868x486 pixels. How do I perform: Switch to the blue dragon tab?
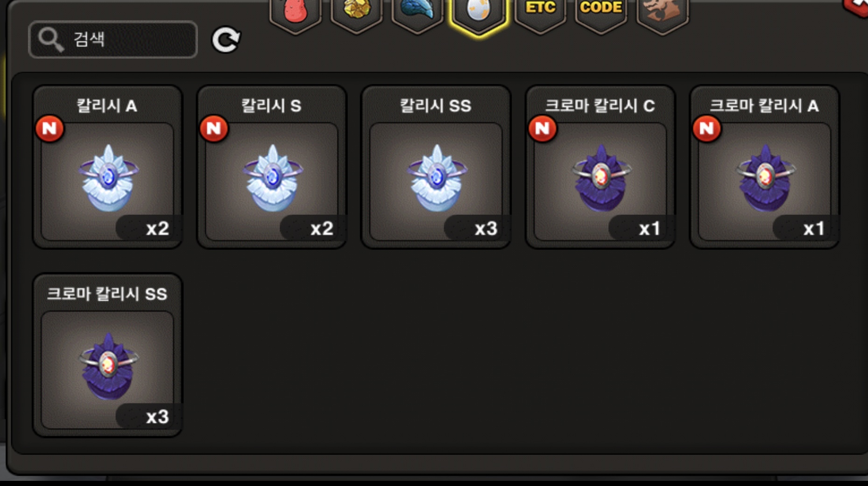417,15
